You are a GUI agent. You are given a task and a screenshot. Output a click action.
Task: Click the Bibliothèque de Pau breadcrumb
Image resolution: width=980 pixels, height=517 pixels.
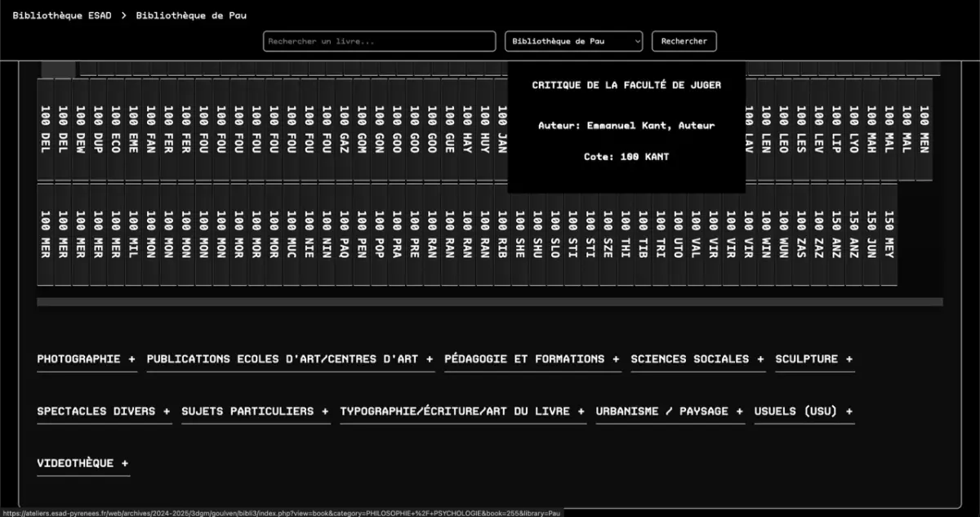pos(191,16)
